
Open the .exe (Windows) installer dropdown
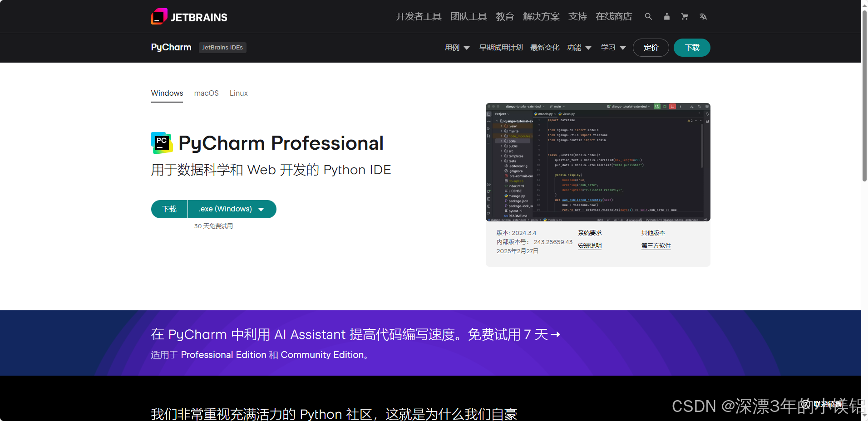tap(232, 209)
